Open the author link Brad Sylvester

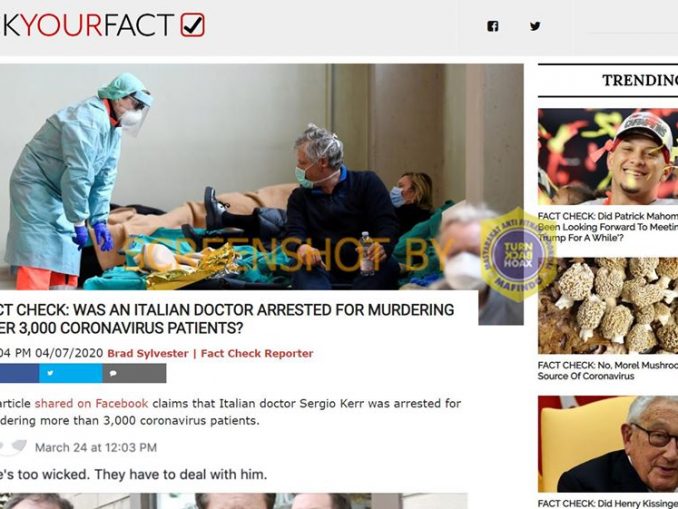(147, 353)
